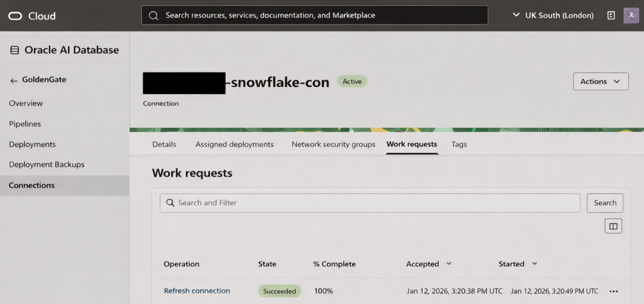Open the Actions dropdown button
Screen dimensions: 644x304
601,81
